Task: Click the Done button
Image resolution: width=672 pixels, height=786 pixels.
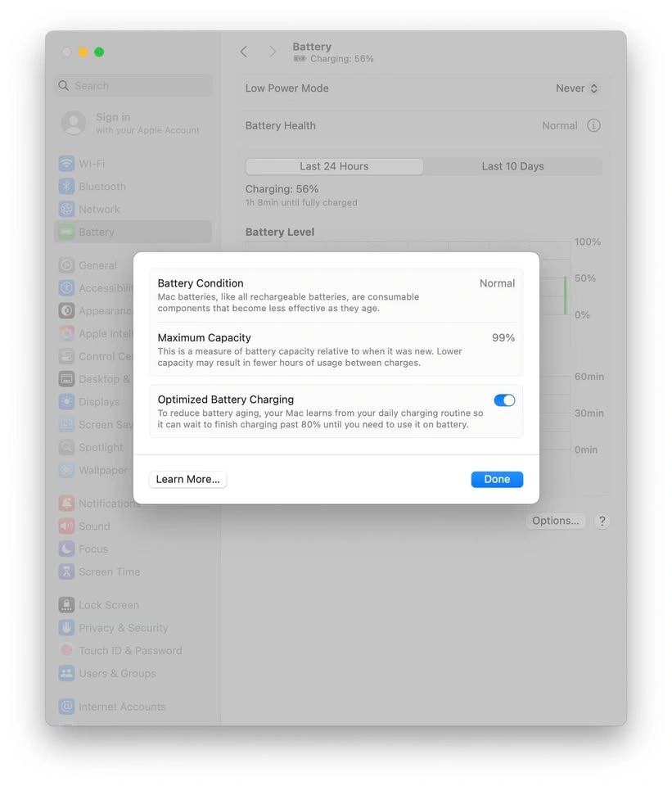Action: point(497,480)
